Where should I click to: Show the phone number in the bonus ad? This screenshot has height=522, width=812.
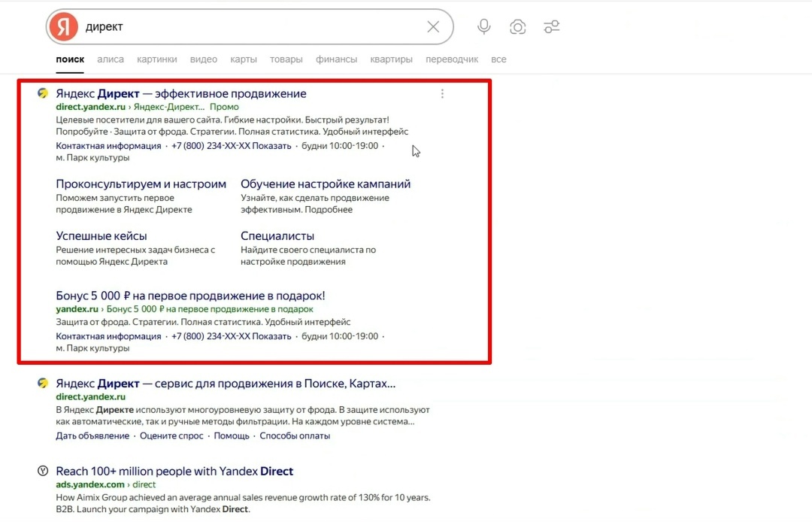pyautogui.click(x=231, y=336)
